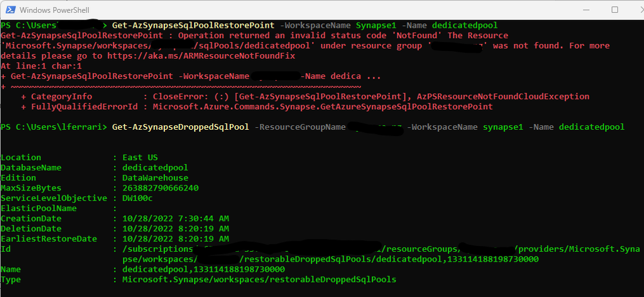Click the Get-AzSynapseDroppedSqlPool command
Viewport: 644px width, 297px height.
point(181,127)
